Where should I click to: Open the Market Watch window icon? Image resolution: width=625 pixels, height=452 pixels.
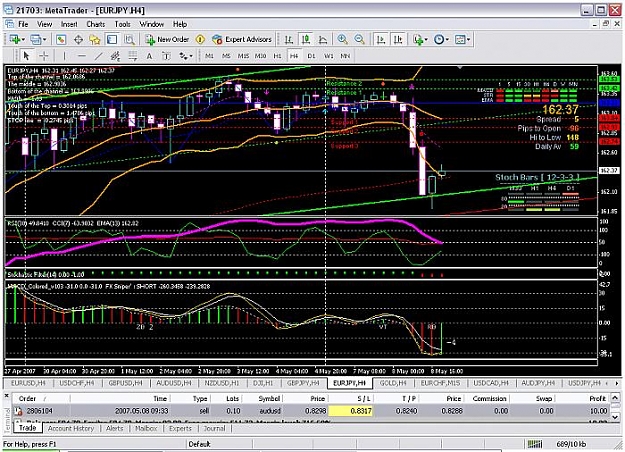click(x=61, y=39)
